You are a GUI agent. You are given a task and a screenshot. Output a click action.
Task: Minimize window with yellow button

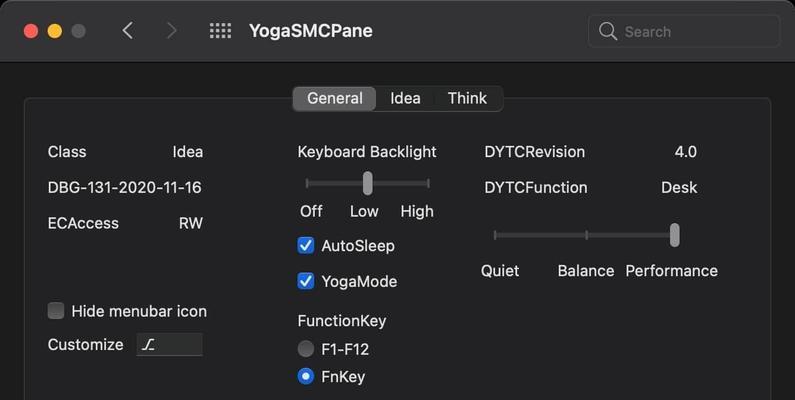pyautogui.click(x=55, y=31)
